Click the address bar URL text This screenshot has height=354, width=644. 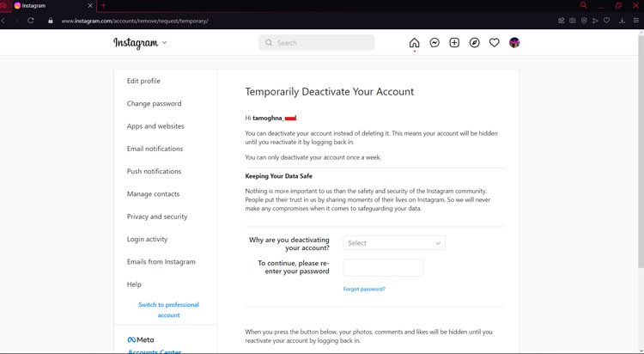(x=135, y=21)
